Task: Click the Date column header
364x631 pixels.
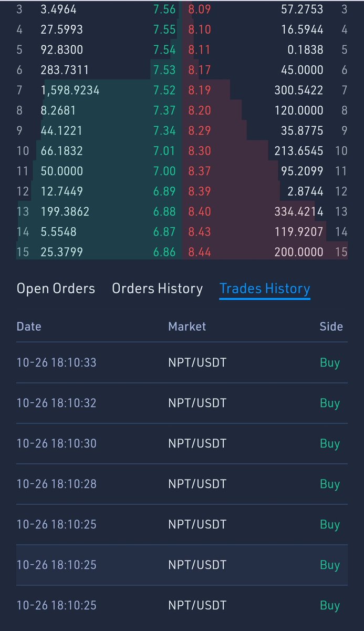Action: click(29, 327)
